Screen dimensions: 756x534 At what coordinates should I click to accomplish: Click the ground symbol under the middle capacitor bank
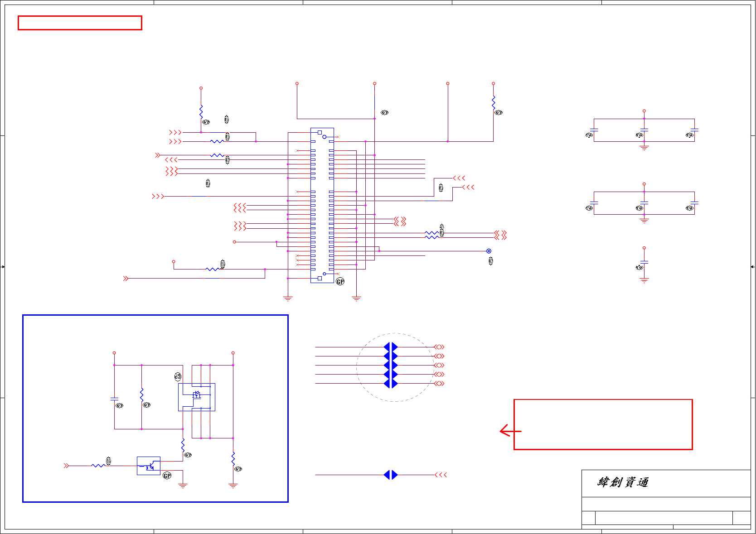point(644,221)
